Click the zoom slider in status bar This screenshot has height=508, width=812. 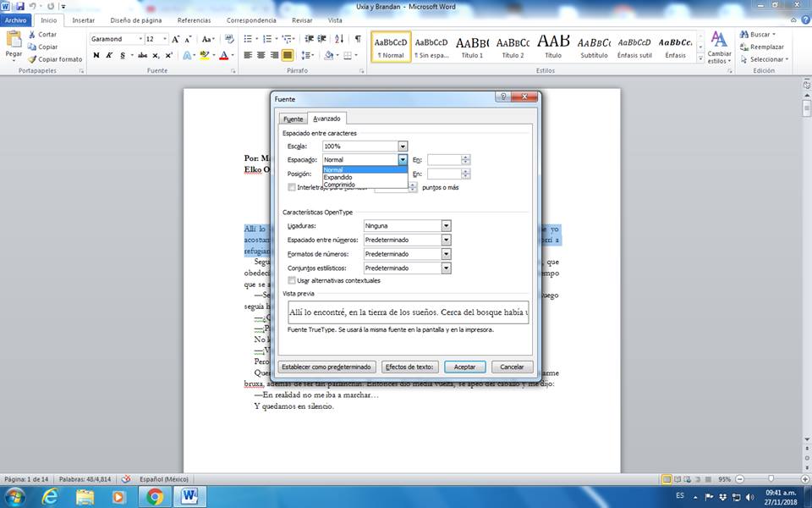(x=769, y=479)
